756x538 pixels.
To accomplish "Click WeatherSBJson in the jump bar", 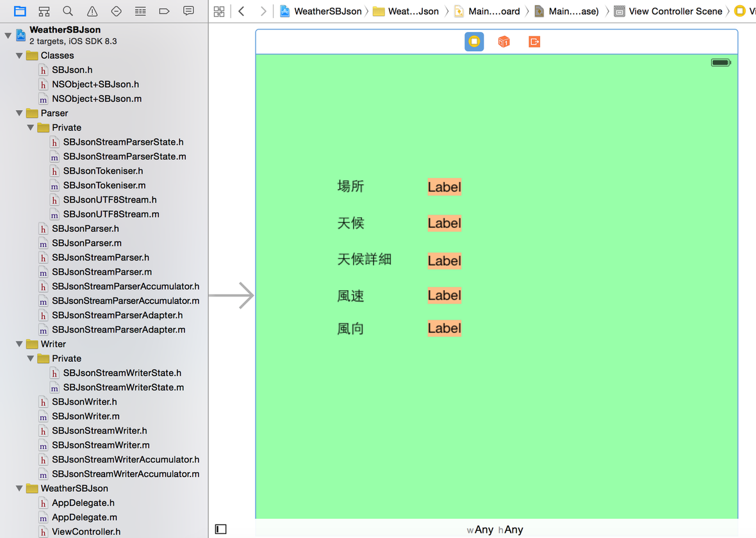I will (327, 11).
